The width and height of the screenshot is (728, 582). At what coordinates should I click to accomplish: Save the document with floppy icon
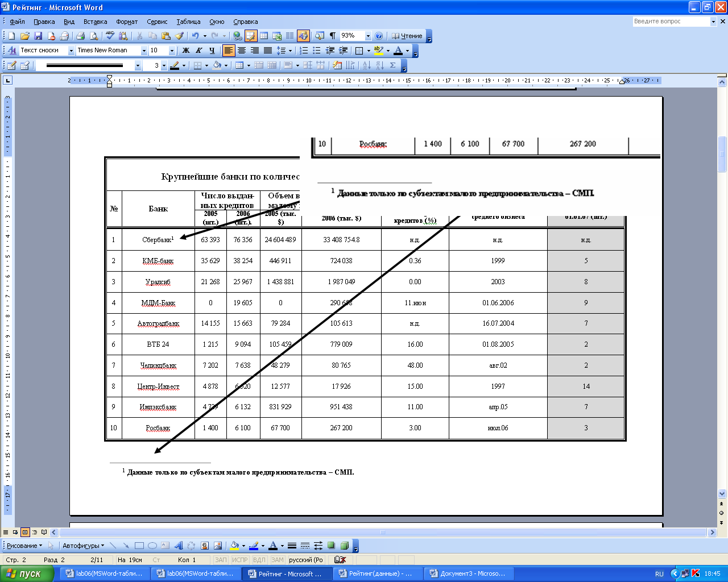[38, 36]
